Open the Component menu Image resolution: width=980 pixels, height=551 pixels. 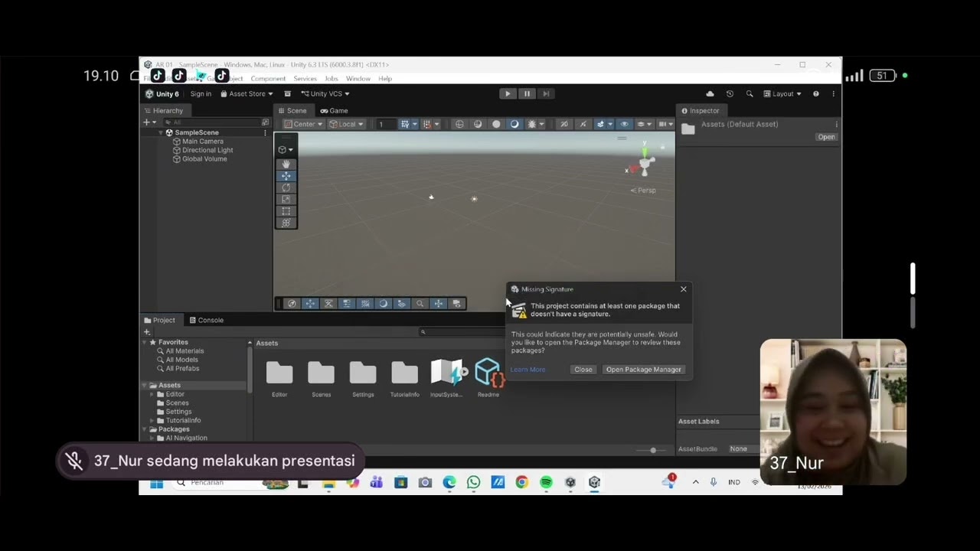tap(268, 79)
